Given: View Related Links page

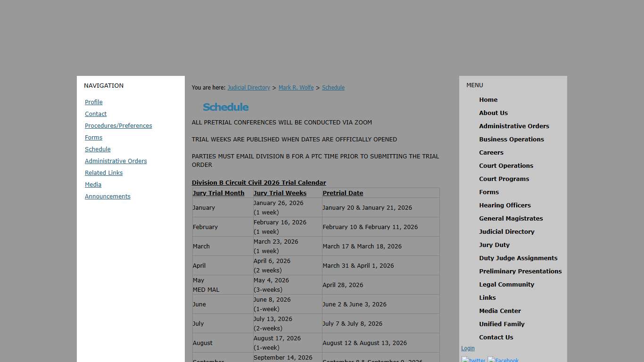Looking at the screenshot, I should coord(104,173).
